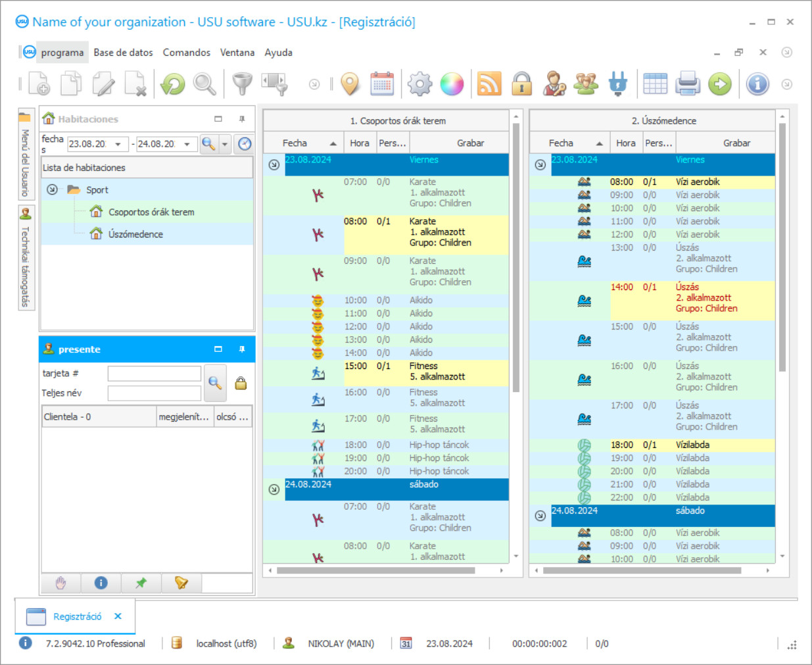The height and width of the screenshot is (665, 812).
Task: Open the Menú del Usuario side tab
Action: pyautogui.click(x=26, y=154)
